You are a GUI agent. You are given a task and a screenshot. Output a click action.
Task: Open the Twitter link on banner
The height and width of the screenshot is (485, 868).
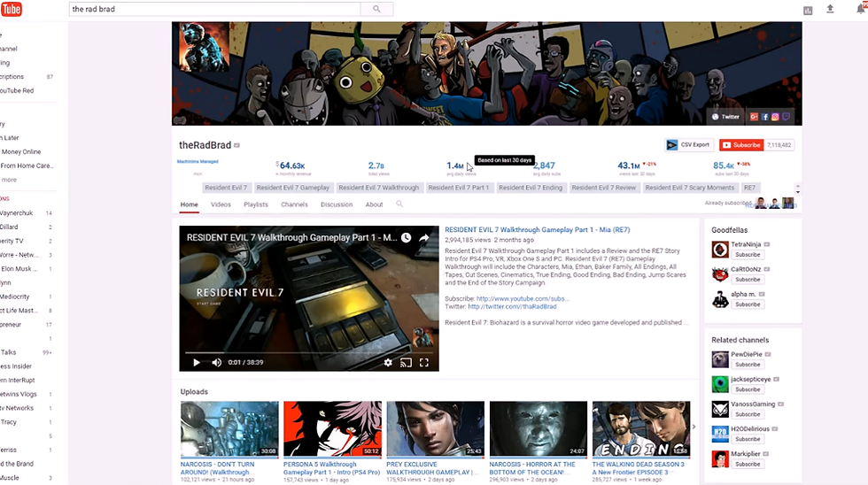[x=725, y=117]
